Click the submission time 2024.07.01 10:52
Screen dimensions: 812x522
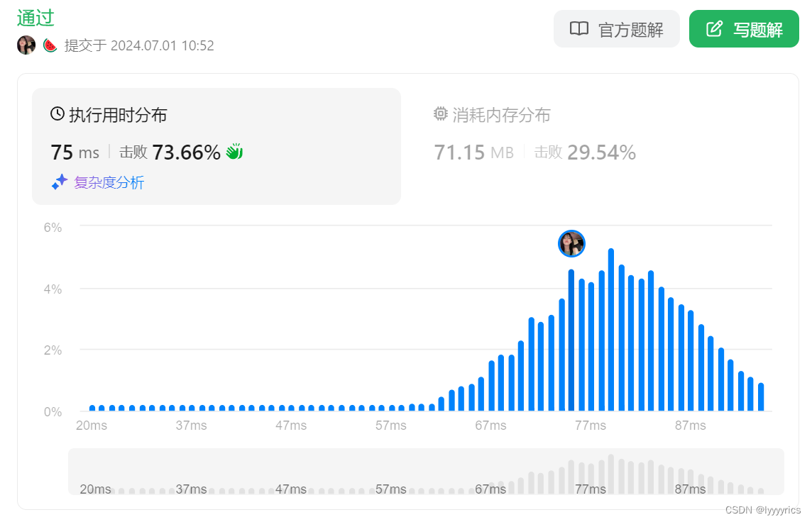[162, 45]
